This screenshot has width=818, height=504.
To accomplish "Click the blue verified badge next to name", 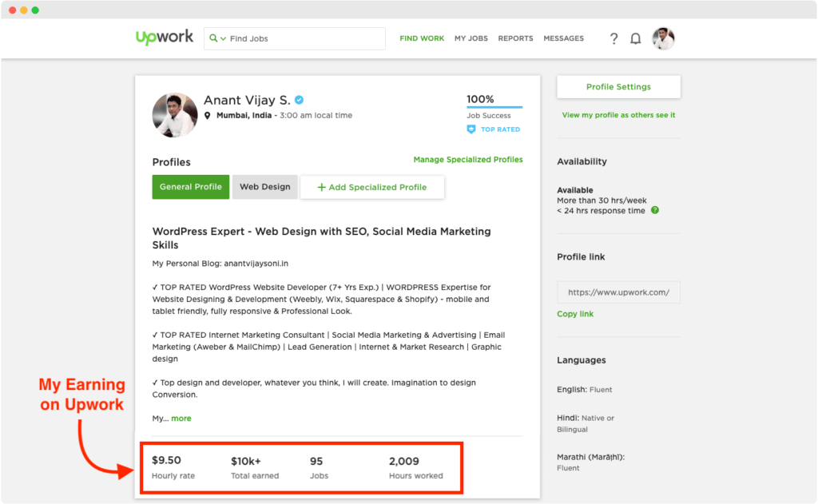I will [299, 100].
